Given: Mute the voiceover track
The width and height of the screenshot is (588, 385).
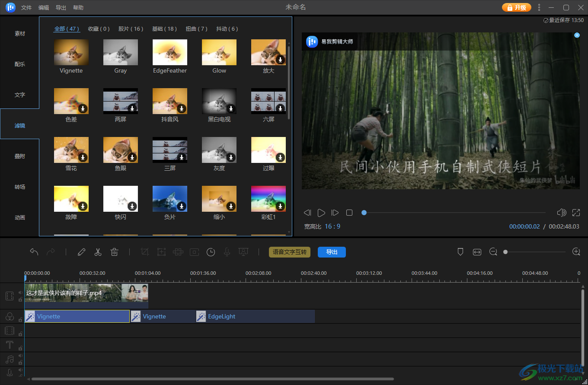Looking at the screenshot, I should pyautogui.click(x=20, y=370).
